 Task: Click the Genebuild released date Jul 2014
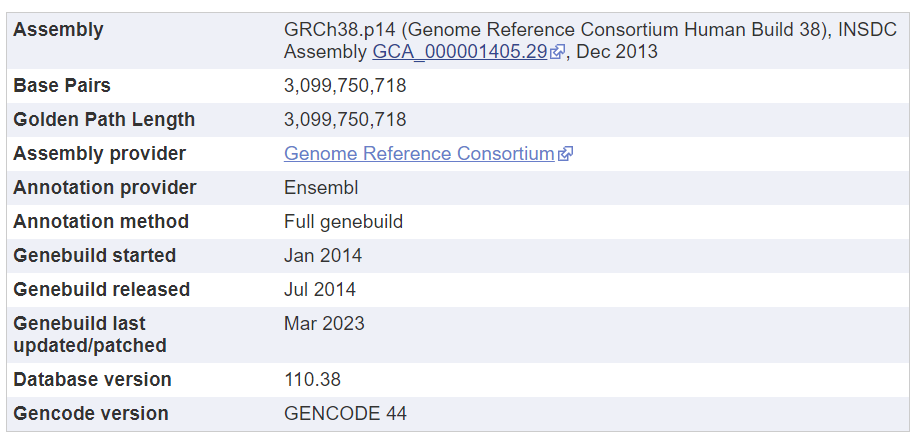(x=320, y=289)
